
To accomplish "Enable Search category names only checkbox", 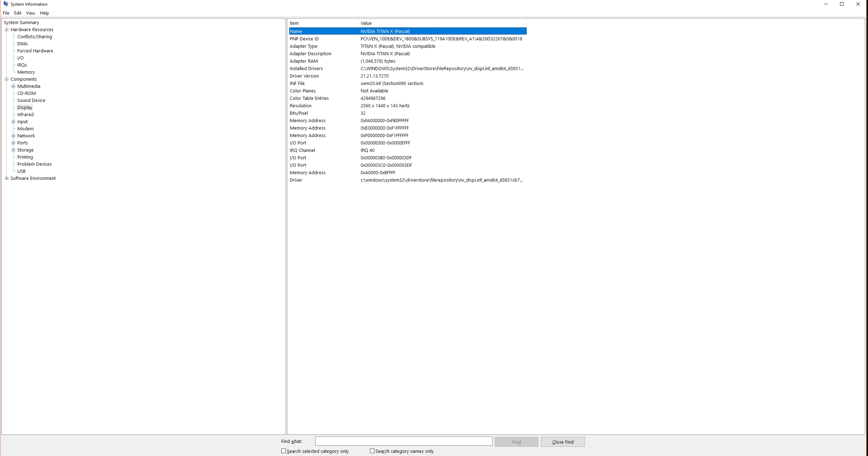I will 372,451.
